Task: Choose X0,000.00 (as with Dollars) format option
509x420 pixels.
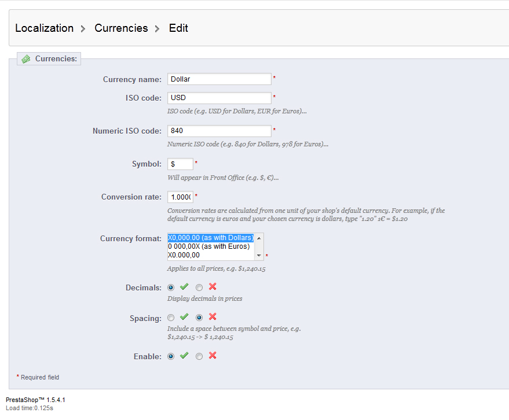Action: click(211, 238)
